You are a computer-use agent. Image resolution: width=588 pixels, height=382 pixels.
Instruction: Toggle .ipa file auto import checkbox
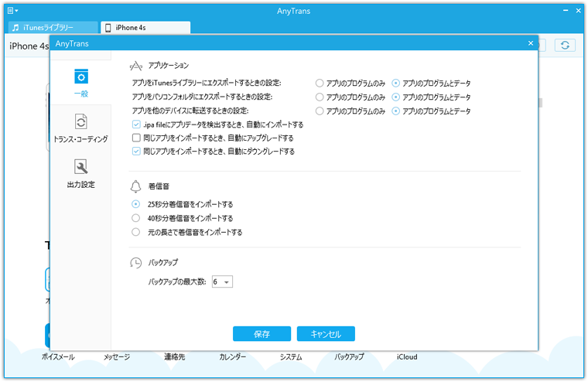[x=136, y=124]
